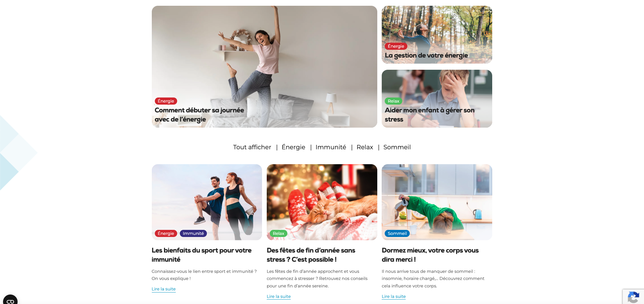Click the Énergie tag on the forest image
The width and height of the screenshot is (644, 304).
click(x=396, y=46)
